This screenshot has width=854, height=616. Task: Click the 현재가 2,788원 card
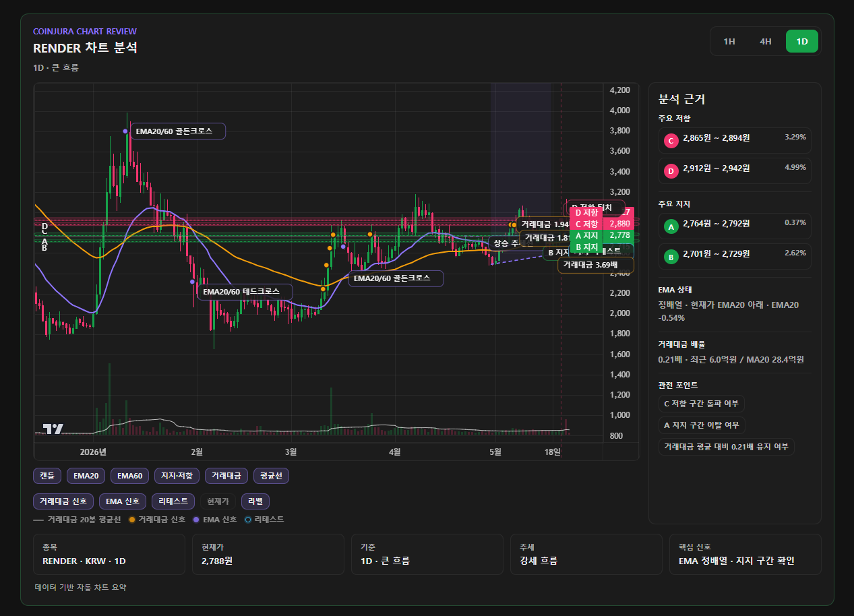coord(268,554)
